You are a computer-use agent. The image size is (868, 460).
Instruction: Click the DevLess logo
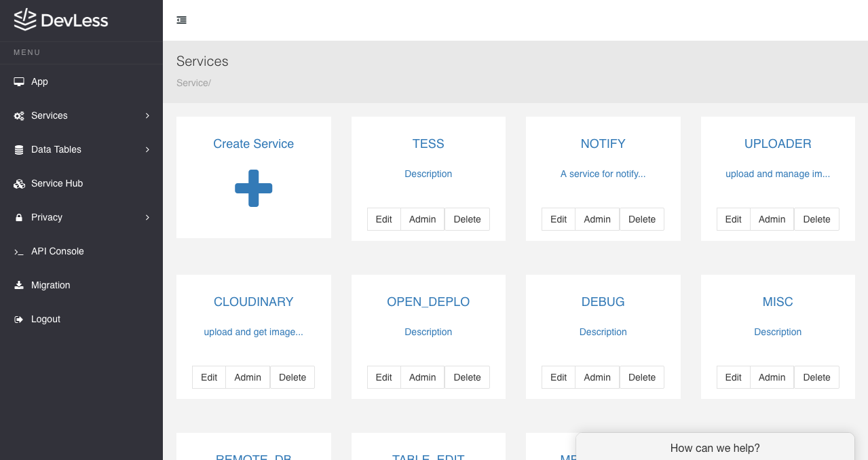(x=61, y=20)
